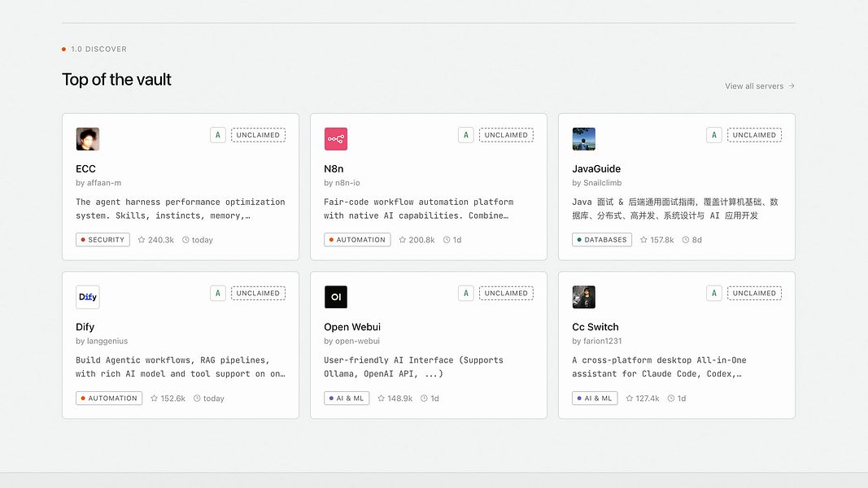Click the clock icon on N8n card
868x488 pixels.
(x=447, y=240)
